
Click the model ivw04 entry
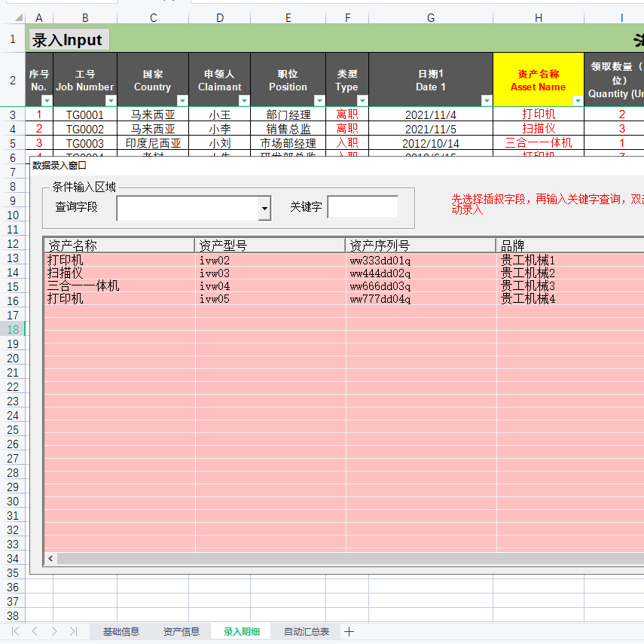coord(215,286)
